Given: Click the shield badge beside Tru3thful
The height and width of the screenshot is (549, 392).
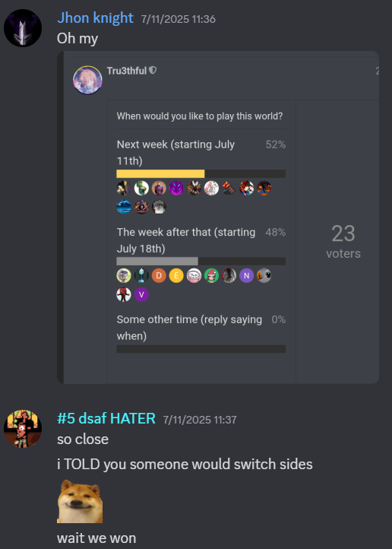Looking at the screenshot, I should coord(153,71).
